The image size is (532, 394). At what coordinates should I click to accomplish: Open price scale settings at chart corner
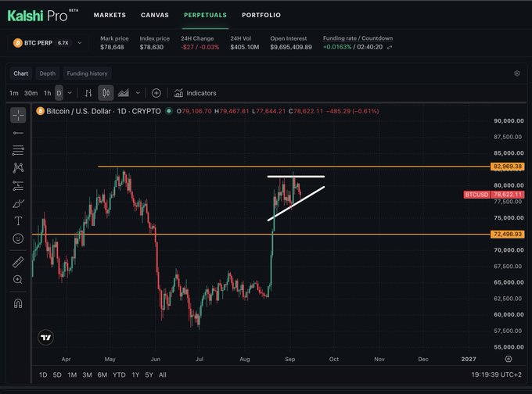point(509,359)
